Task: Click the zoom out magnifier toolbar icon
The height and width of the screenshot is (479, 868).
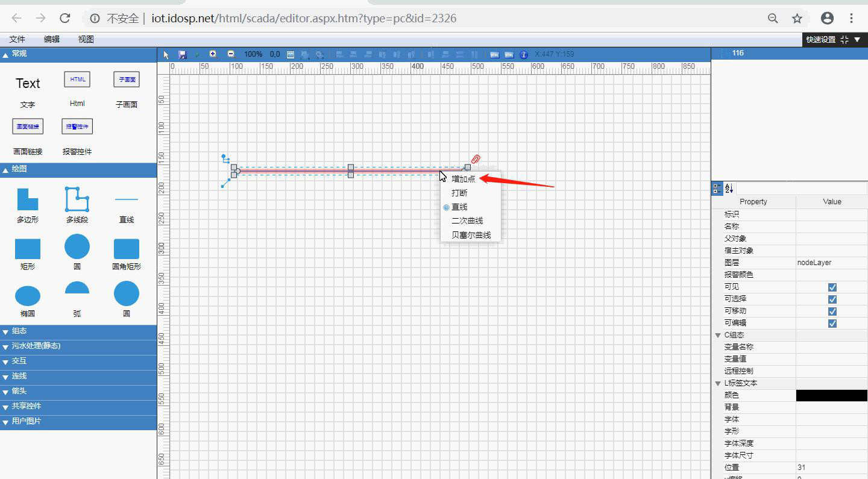Action: [231, 54]
